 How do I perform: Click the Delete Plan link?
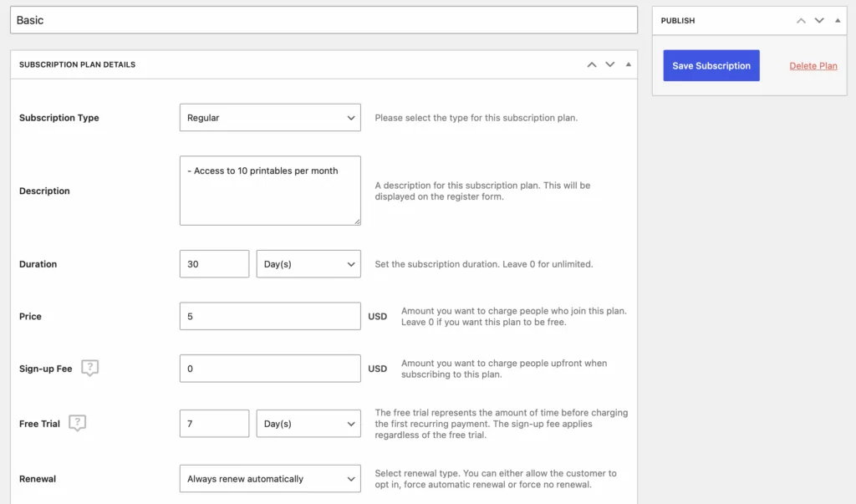tap(813, 65)
